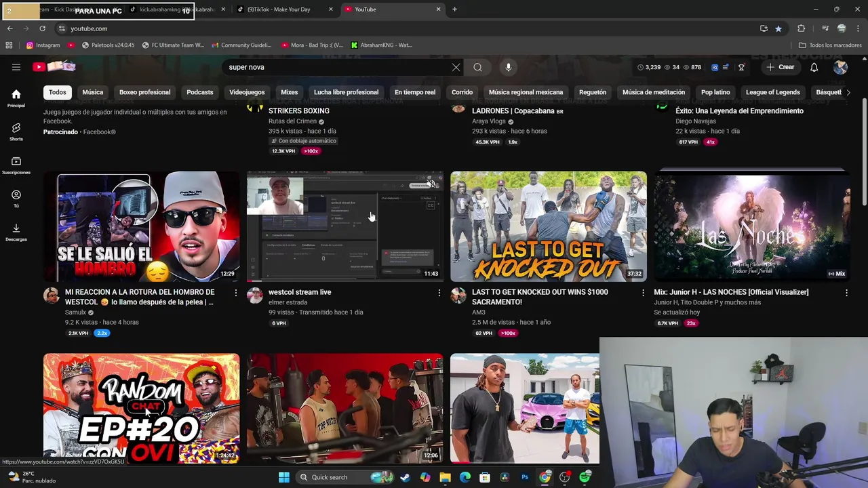Open Descargas in the sidebar
This screenshot has height=488, width=868.
tap(16, 232)
